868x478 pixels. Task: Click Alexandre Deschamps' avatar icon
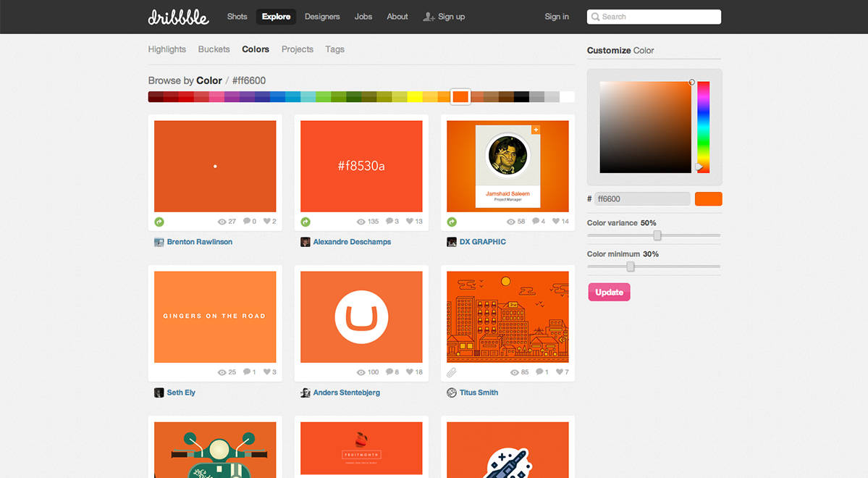(x=305, y=242)
